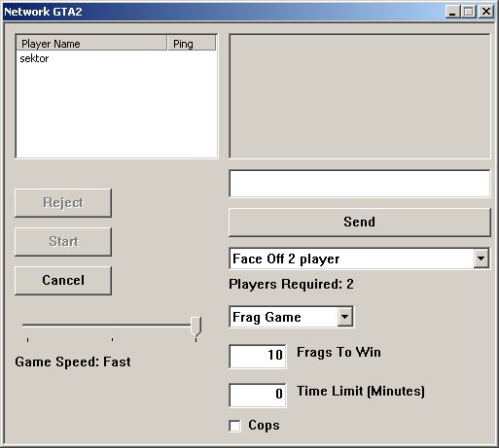Focus the chat message input field
The image size is (499, 448).
(x=360, y=184)
